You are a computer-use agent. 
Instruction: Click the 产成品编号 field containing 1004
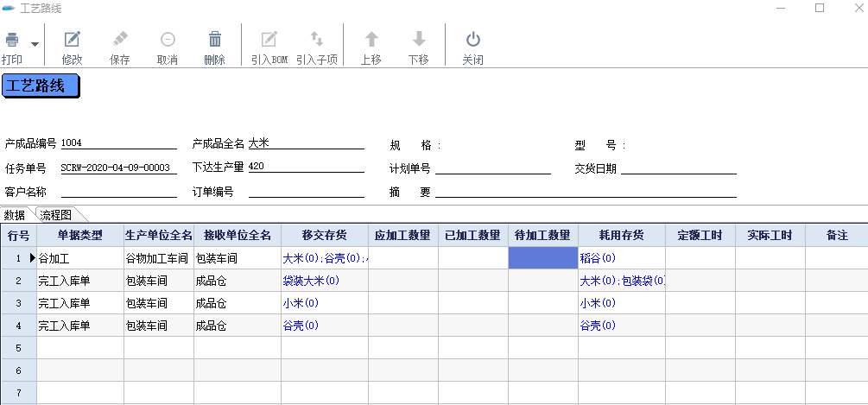pyautogui.click(x=118, y=143)
